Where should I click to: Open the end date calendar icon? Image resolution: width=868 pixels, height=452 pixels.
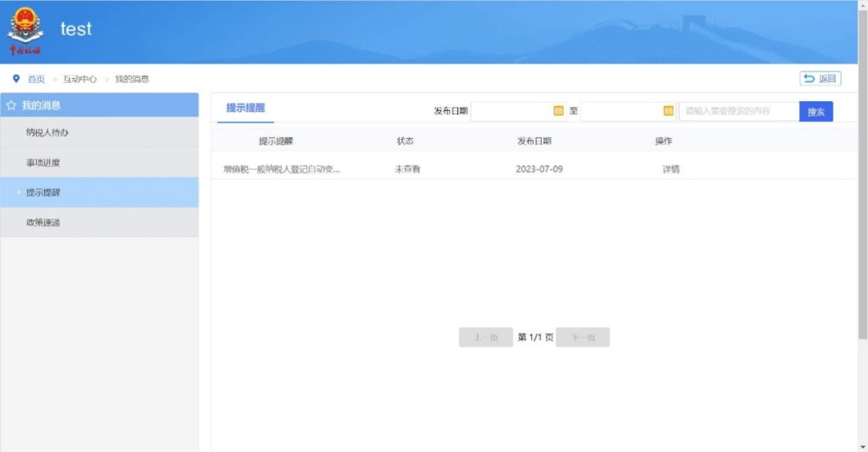669,111
